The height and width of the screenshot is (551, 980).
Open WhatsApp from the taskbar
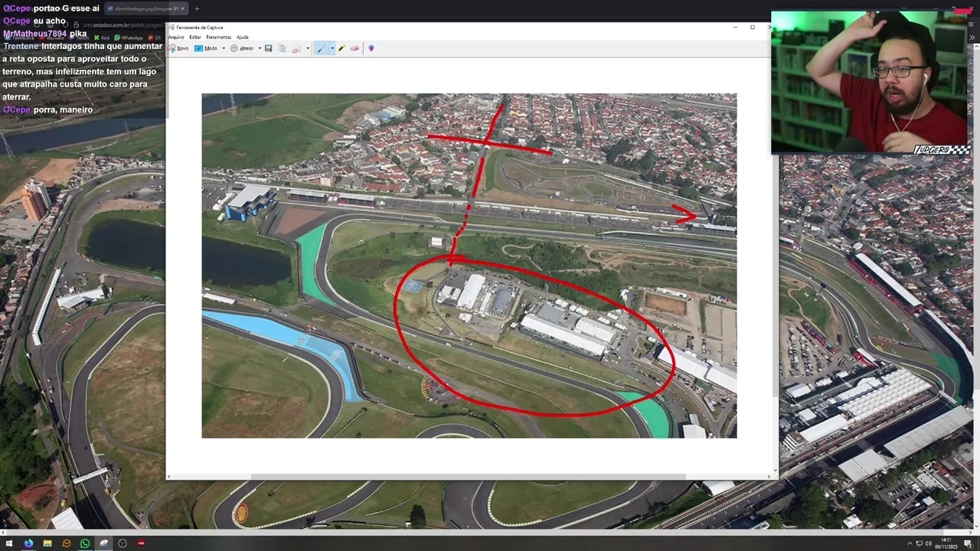tap(85, 543)
